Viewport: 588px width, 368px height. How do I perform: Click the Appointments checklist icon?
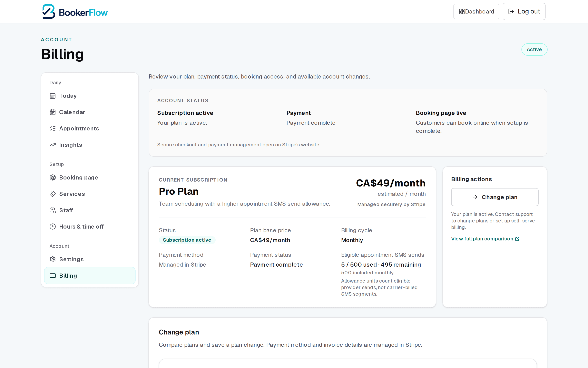53,128
